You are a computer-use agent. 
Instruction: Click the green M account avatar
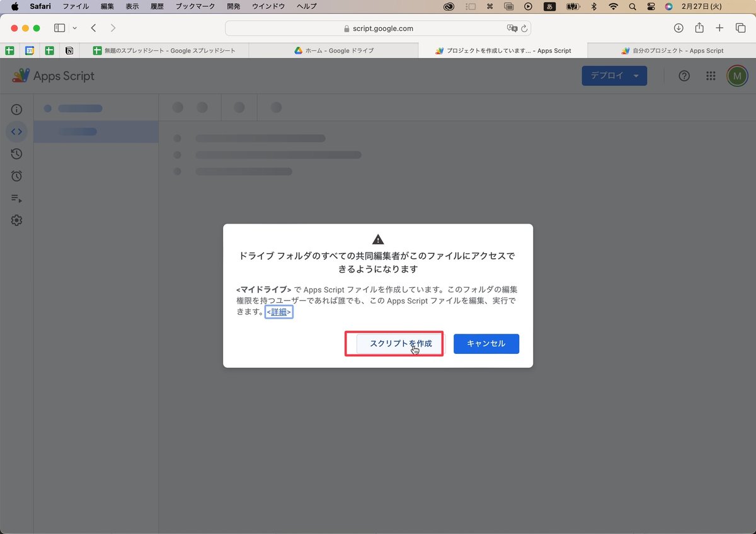[x=736, y=76]
